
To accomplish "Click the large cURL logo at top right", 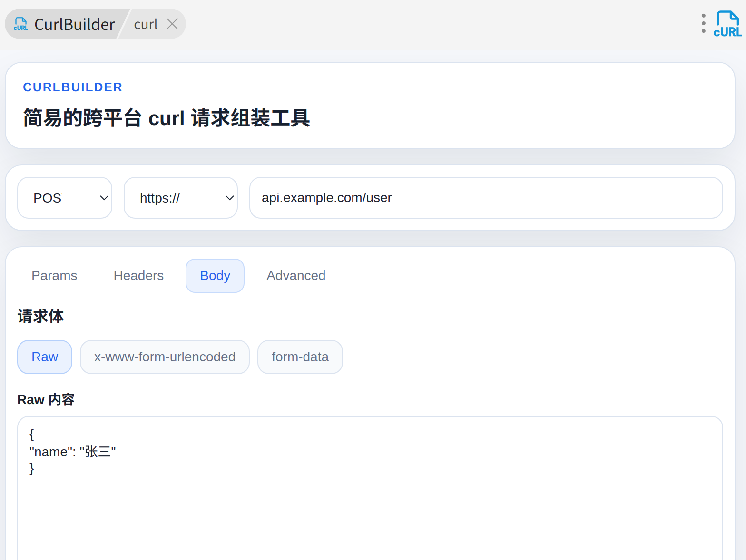I will pyautogui.click(x=727, y=24).
